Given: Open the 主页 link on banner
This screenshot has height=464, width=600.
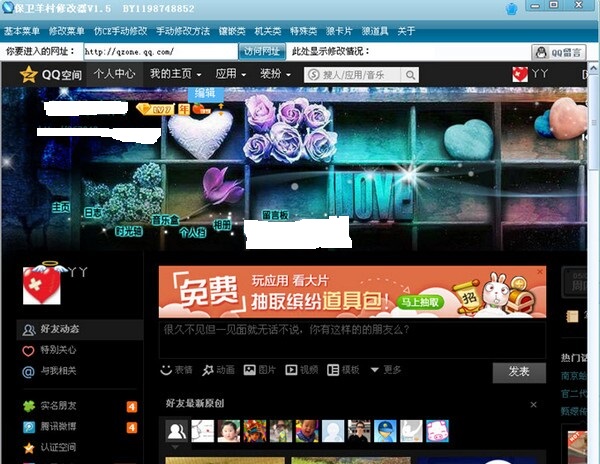Looking at the screenshot, I should (61, 207).
